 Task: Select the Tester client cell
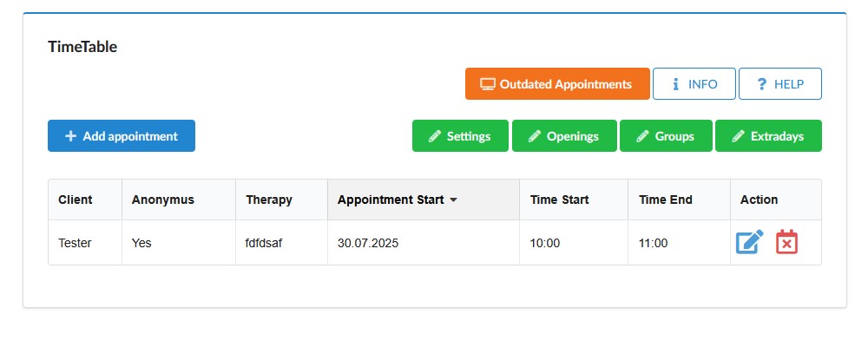(x=85, y=243)
